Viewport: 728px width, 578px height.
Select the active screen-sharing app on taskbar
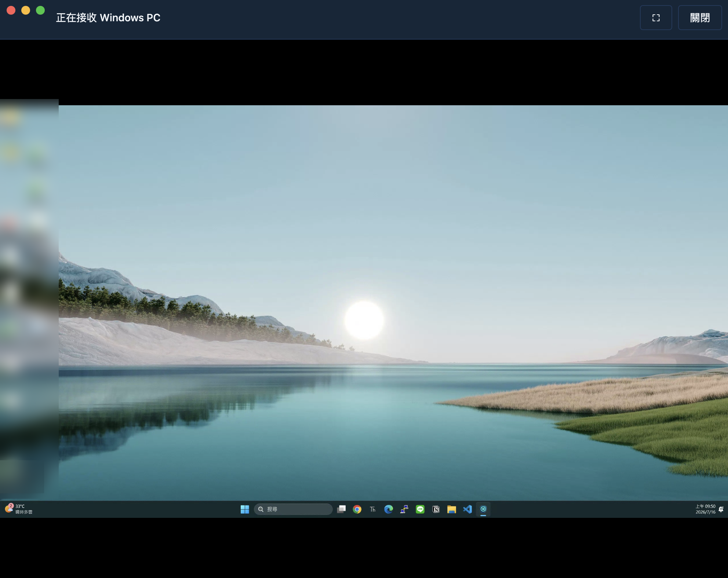click(x=483, y=509)
